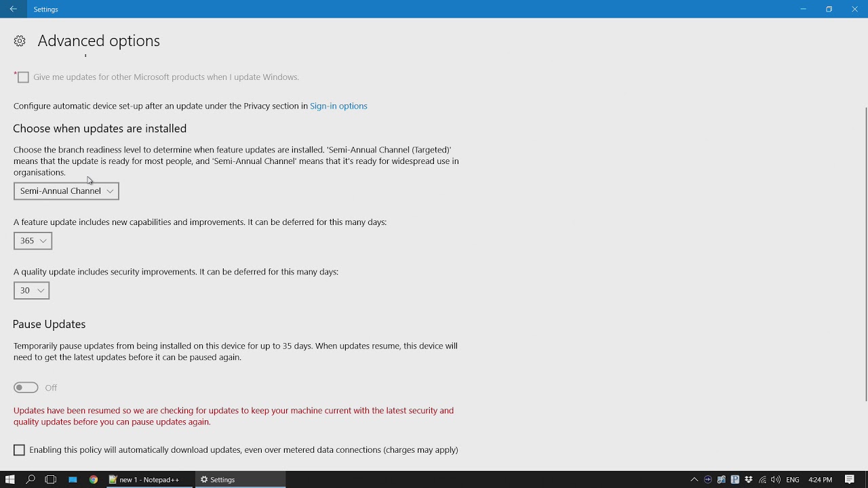Open the volume control speaker icon
The image size is (868, 488).
tap(776, 479)
